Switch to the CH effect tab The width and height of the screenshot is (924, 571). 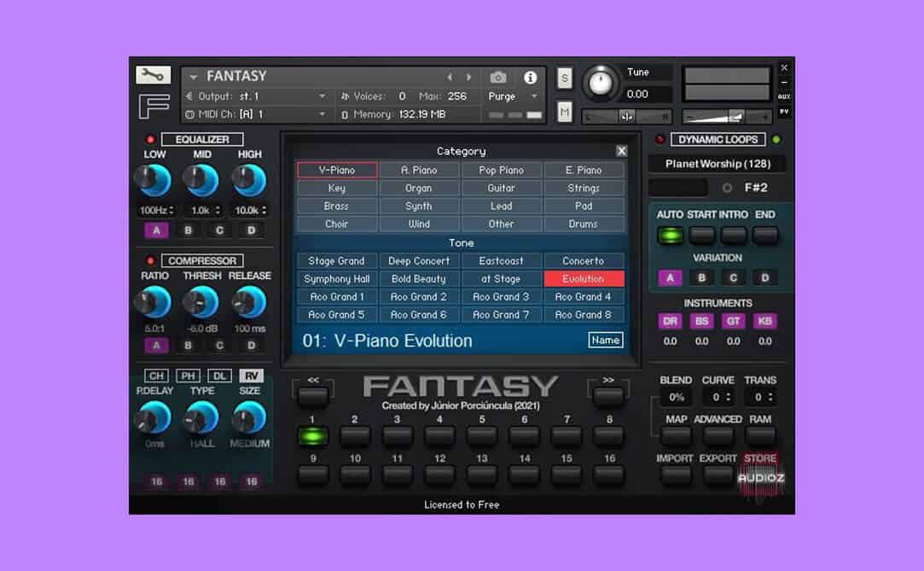(156, 376)
